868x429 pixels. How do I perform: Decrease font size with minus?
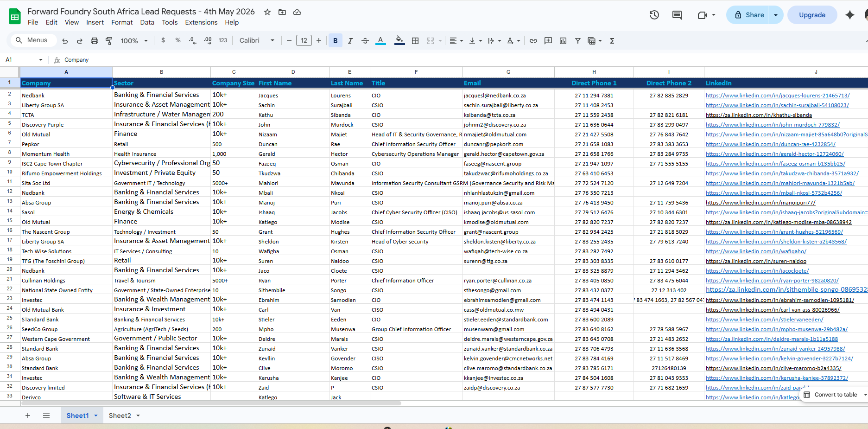point(289,40)
